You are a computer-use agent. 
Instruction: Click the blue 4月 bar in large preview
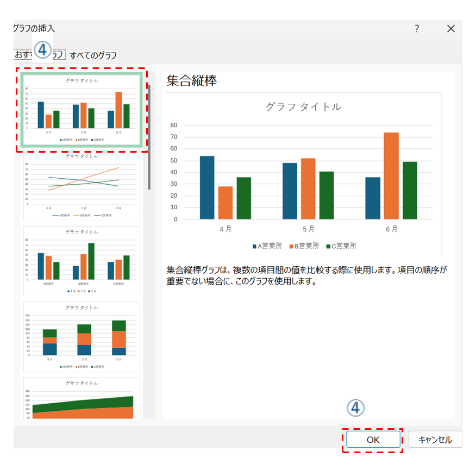207,187
